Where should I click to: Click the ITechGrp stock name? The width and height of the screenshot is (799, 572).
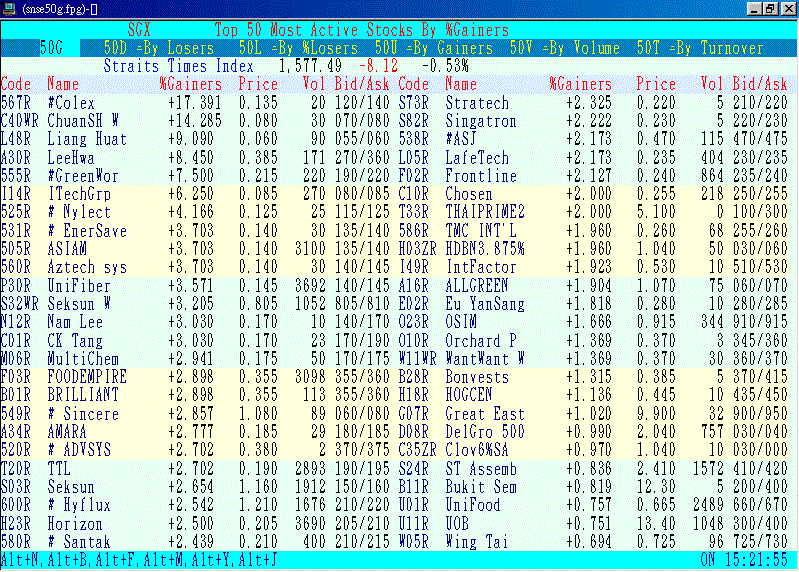point(79,194)
